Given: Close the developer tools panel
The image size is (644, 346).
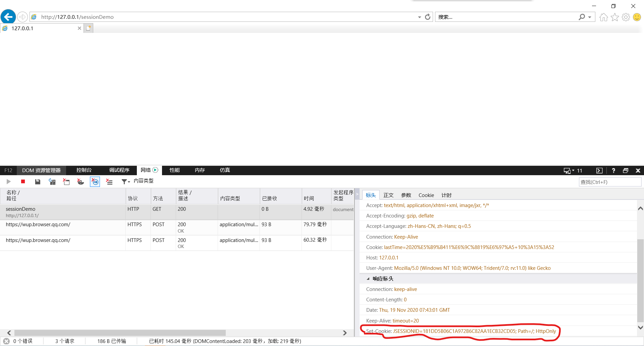Looking at the screenshot, I should click(x=638, y=170).
